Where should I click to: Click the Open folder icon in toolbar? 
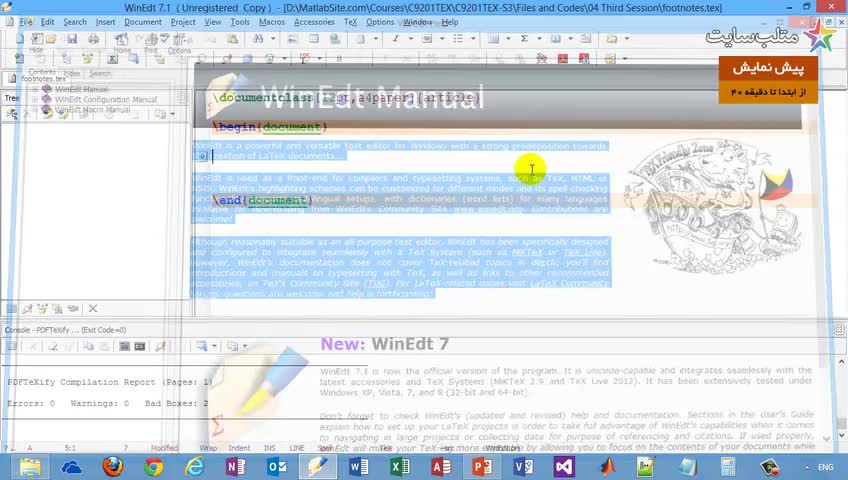tap(51, 39)
